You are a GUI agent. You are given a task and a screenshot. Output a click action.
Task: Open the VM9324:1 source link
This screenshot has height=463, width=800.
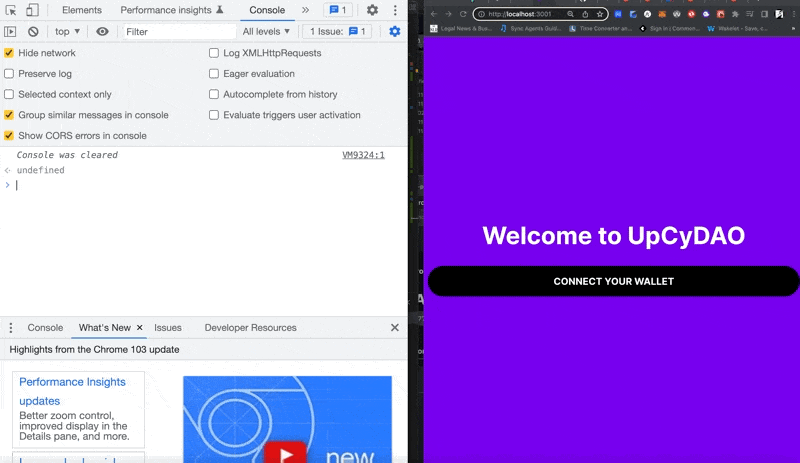tap(363, 155)
